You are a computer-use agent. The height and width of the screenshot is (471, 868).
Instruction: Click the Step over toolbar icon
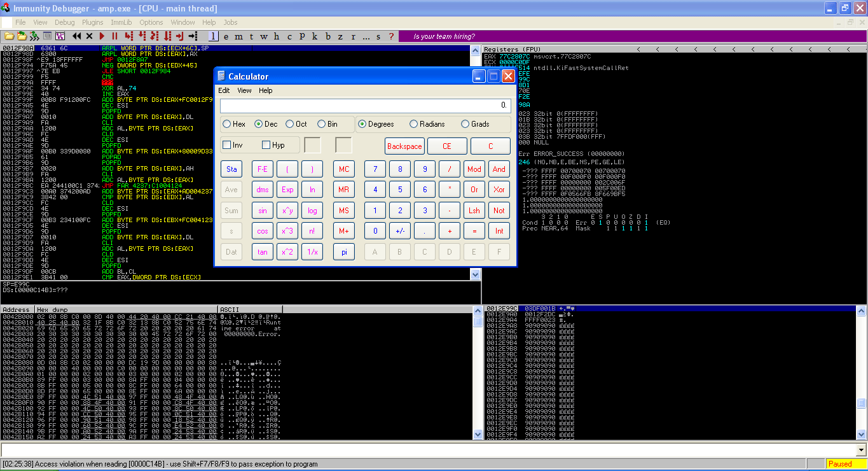click(x=142, y=36)
